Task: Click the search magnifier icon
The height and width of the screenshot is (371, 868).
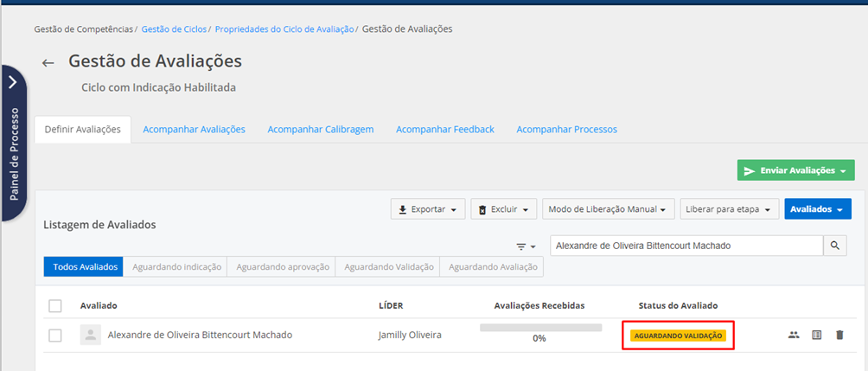Action: pyautogui.click(x=835, y=246)
